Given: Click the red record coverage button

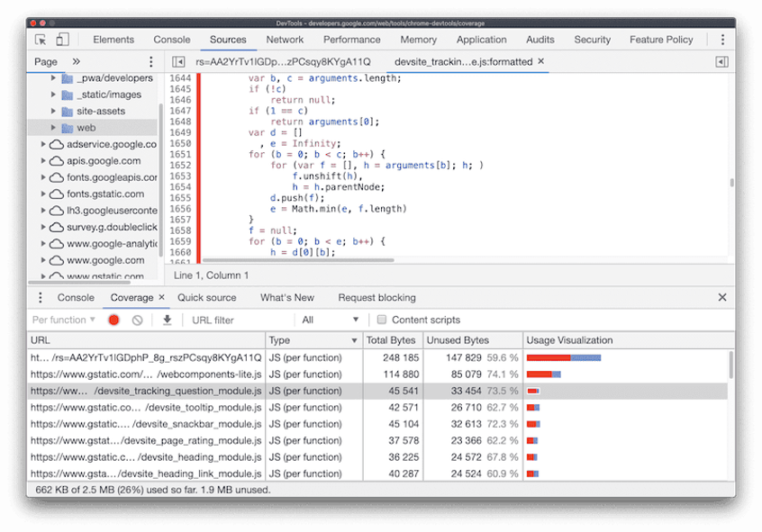Looking at the screenshot, I should click(113, 320).
